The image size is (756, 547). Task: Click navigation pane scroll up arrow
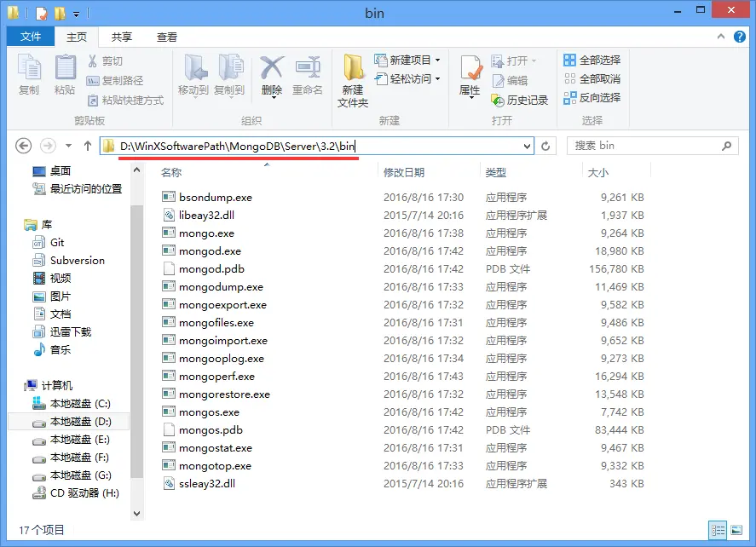(137, 170)
